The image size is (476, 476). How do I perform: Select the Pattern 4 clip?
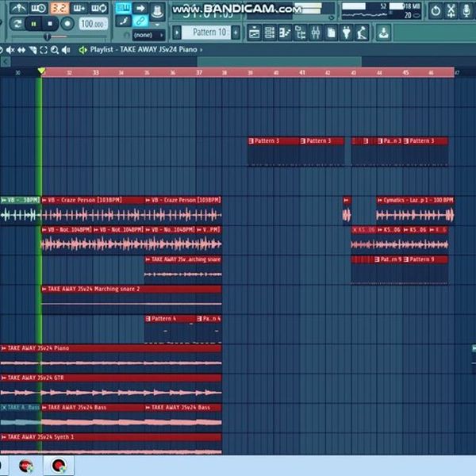[x=170, y=329]
